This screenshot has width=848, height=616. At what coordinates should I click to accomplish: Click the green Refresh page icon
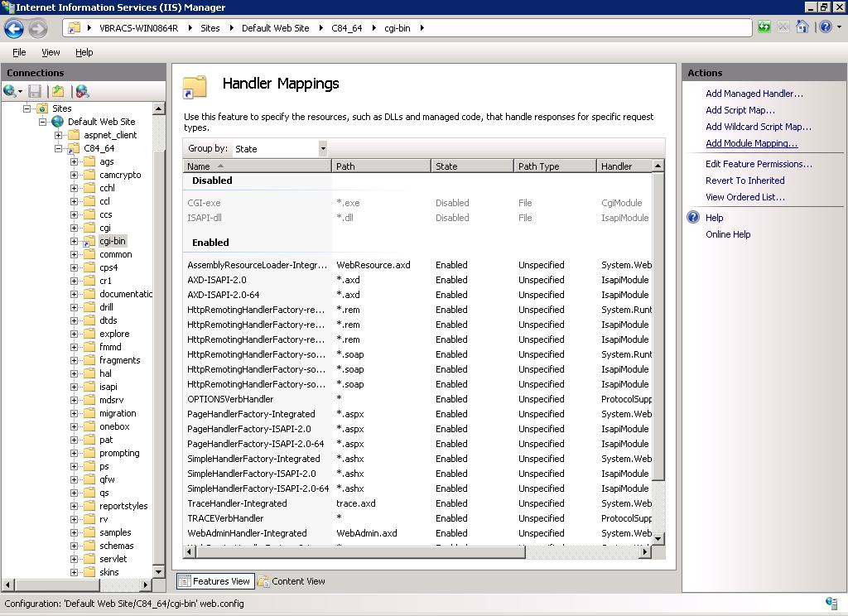764,27
